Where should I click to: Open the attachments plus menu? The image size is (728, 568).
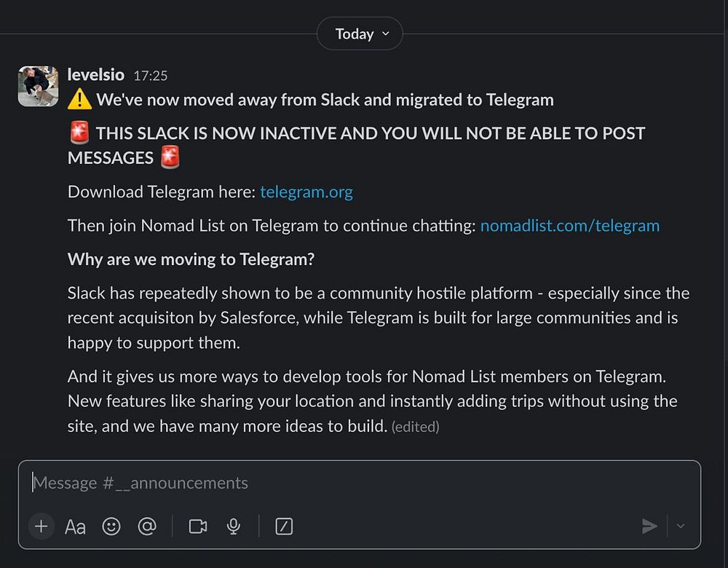(x=41, y=526)
